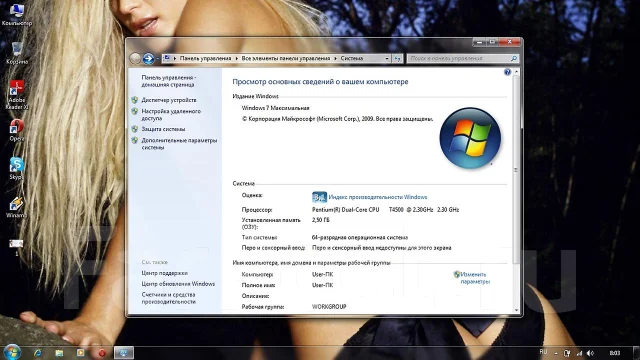Click the RU language indicator in tray
The height and width of the screenshot is (360, 640).
click(543, 352)
